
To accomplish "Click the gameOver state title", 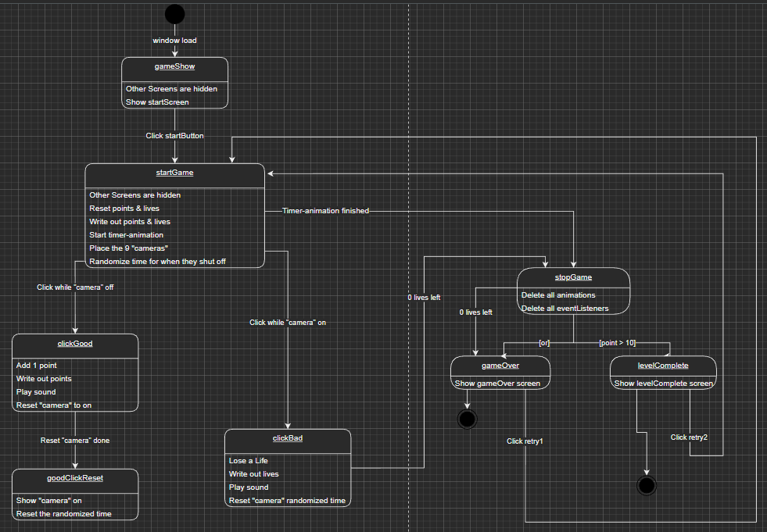I will coord(500,365).
